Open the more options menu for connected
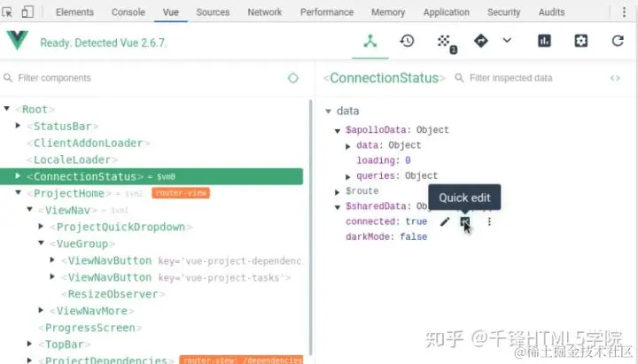The width and height of the screenshot is (638, 364). (x=489, y=221)
